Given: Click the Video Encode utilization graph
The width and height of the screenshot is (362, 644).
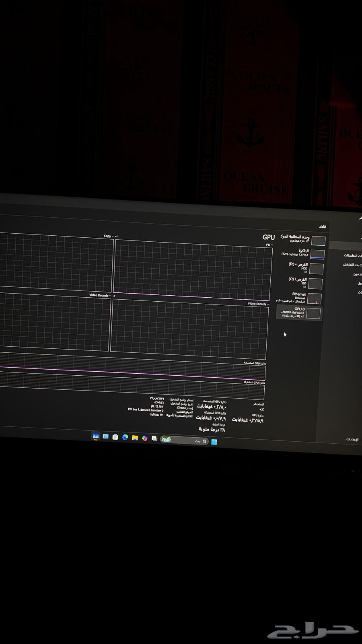Looking at the screenshot, I should coord(189,329).
